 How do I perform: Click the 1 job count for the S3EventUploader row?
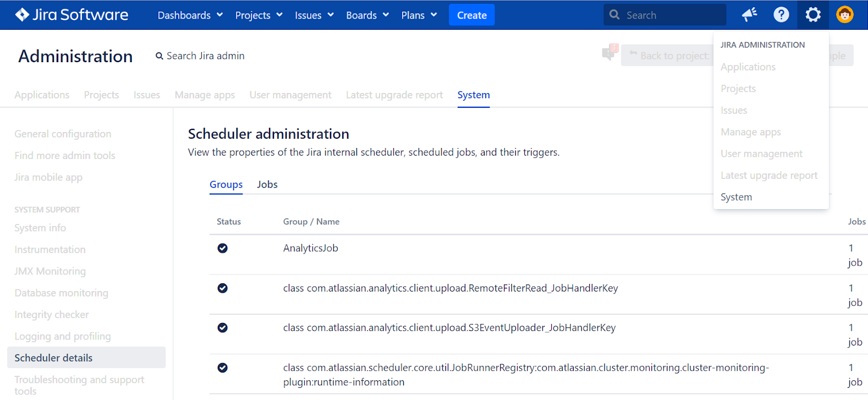point(855,335)
